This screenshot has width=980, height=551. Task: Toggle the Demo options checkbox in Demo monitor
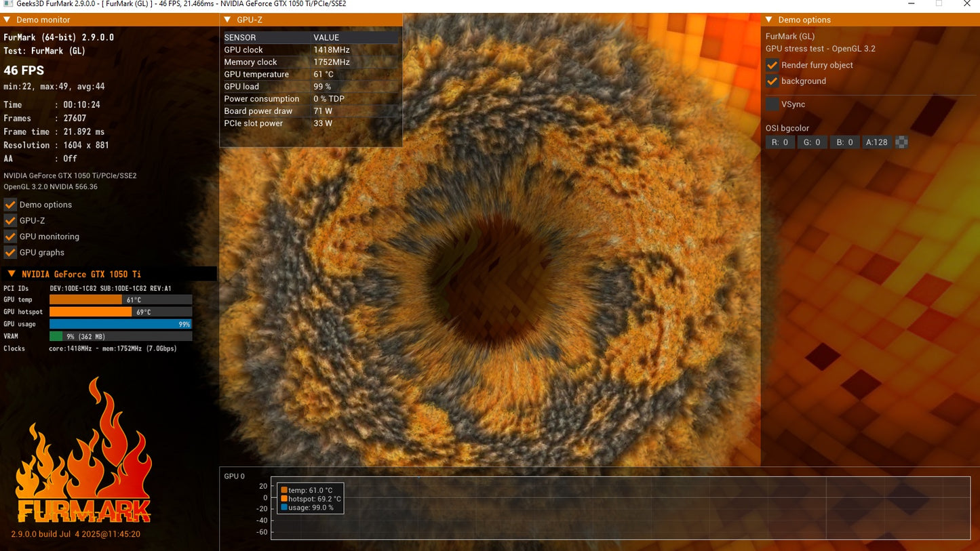[x=10, y=205]
